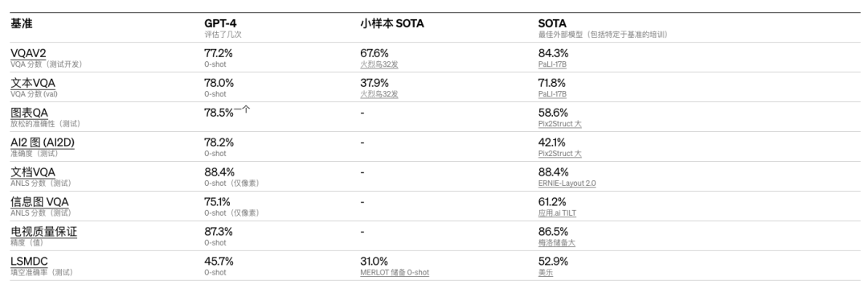Open the LSMDC benchmark link
The image size is (868, 293).
(x=30, y=262)
